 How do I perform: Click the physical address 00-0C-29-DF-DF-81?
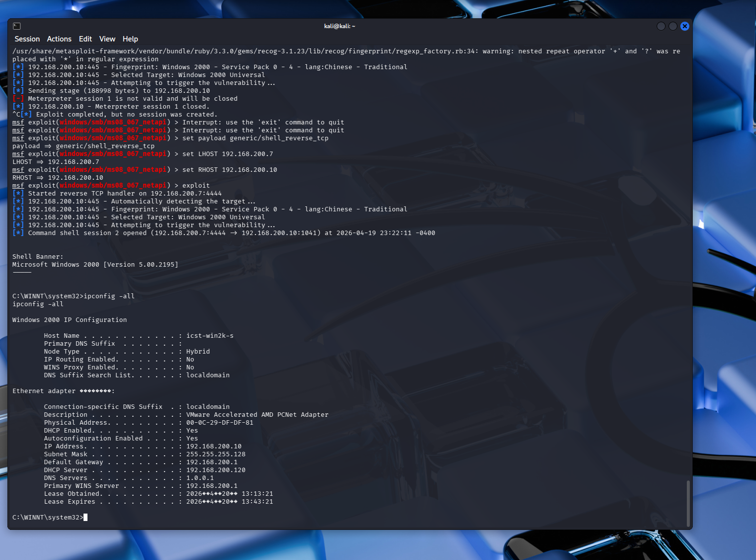point(220,423)
